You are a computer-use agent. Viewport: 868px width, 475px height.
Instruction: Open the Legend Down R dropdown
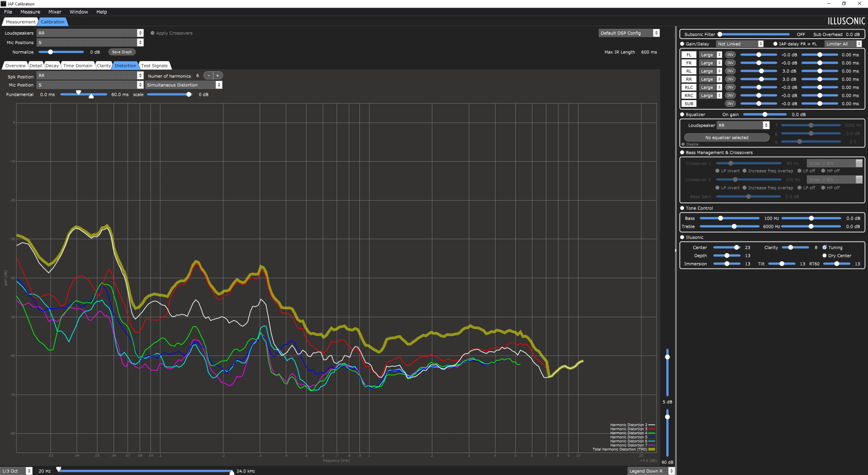651,471
